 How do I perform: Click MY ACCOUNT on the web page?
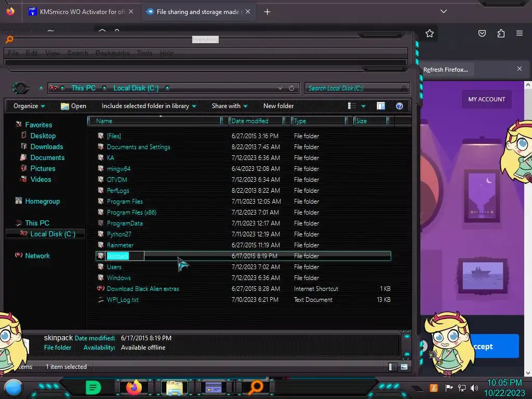click(486, 99)
